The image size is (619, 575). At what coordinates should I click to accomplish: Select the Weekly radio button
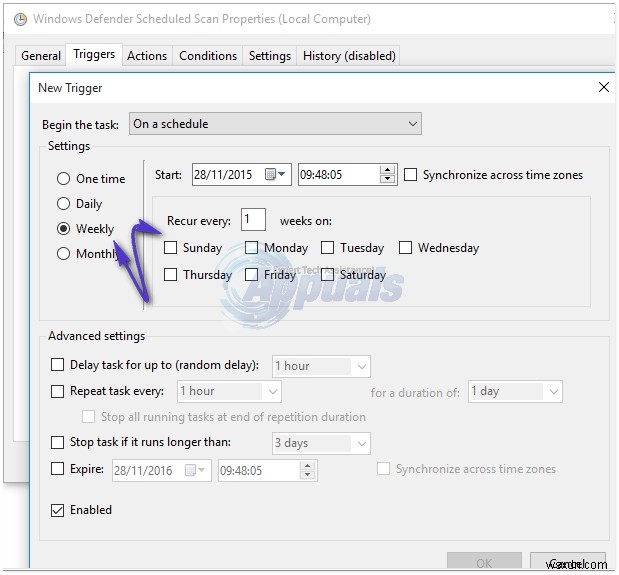coord(63,229)
